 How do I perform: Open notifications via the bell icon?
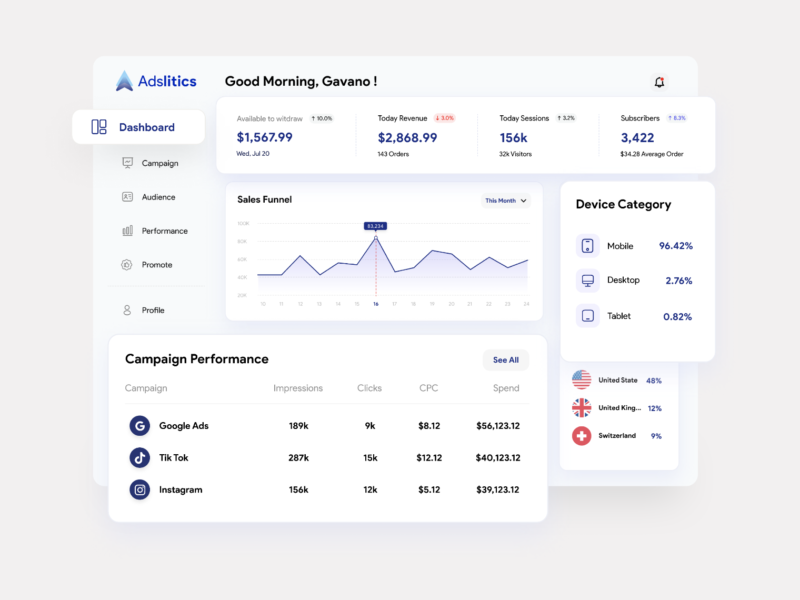click(659, 80)
